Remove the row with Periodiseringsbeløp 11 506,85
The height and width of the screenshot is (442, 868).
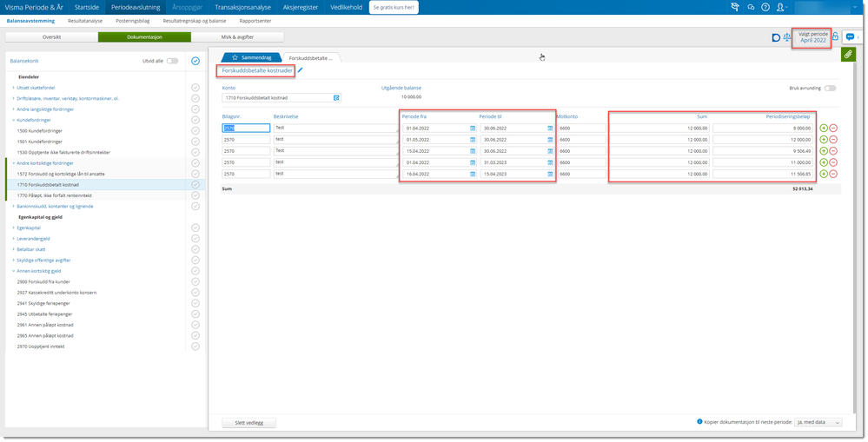tap(833, 175)
